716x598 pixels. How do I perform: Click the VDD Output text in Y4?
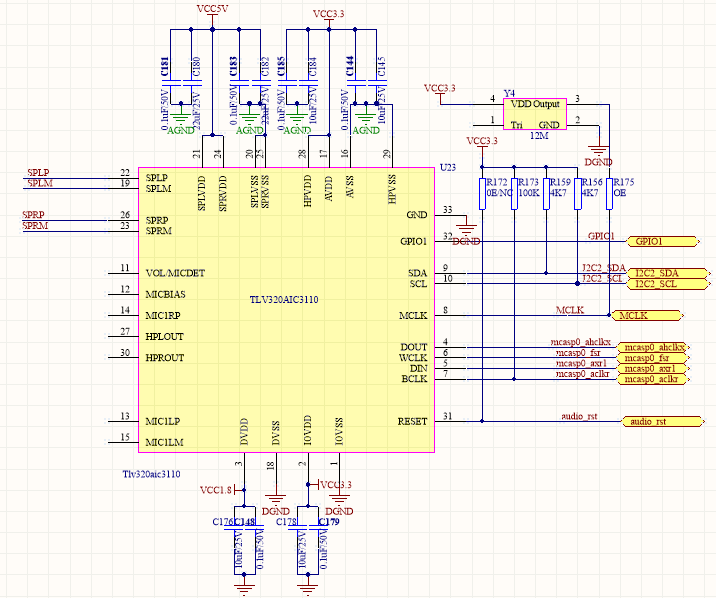[x=535, y=104]
